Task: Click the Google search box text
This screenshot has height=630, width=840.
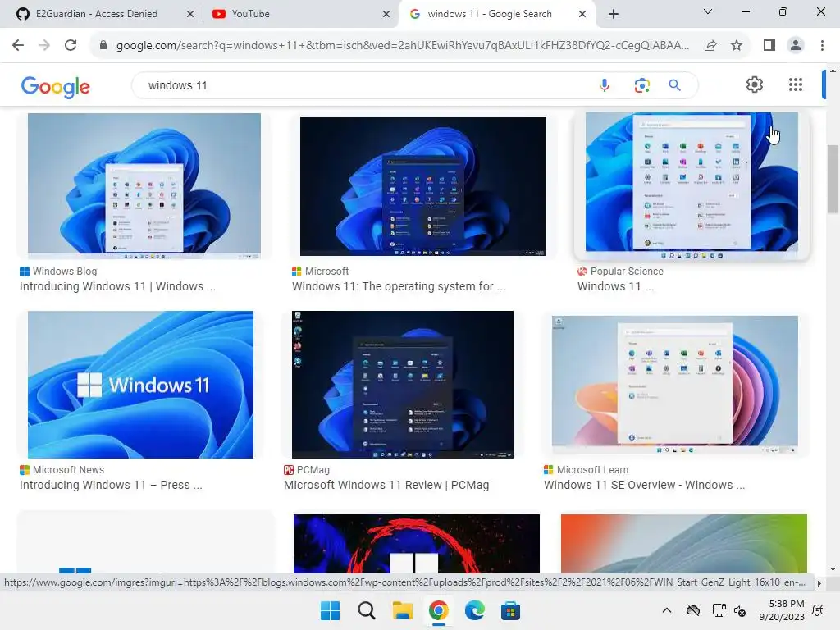Action: pos(177,85)
